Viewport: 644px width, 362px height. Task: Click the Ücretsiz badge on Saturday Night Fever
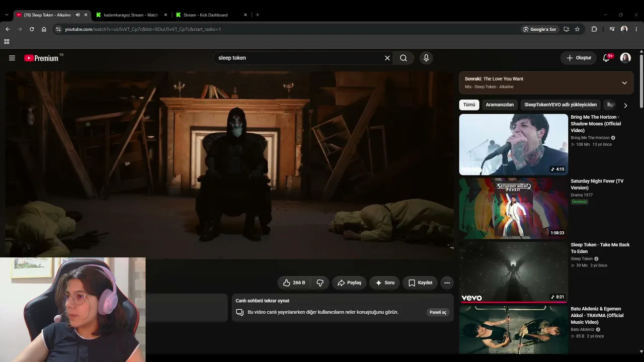click(x=580, y=202)
